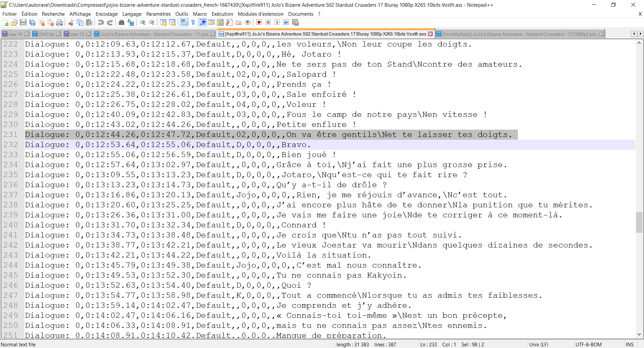Play back the recorded macro
The width and height of the screenshot is (644, 348).
[277, 22]
